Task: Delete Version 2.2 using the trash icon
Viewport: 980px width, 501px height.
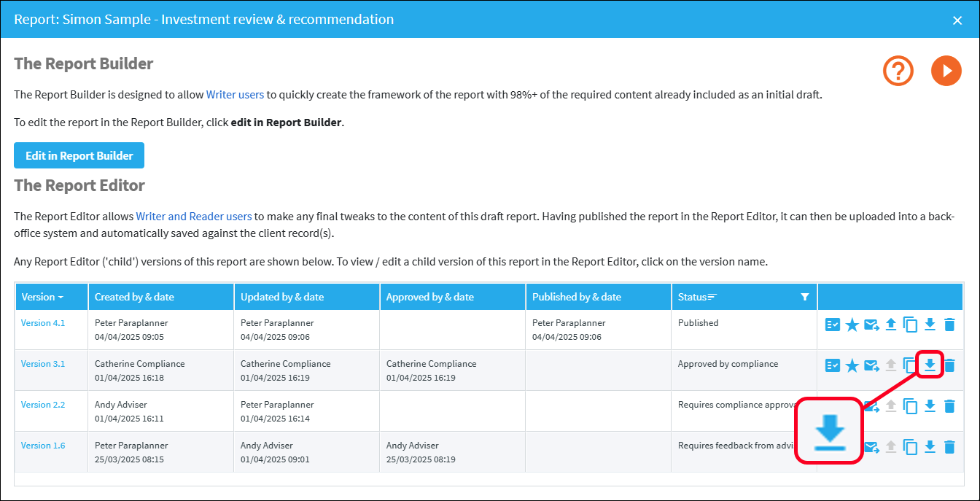Action: pos(949,406)
